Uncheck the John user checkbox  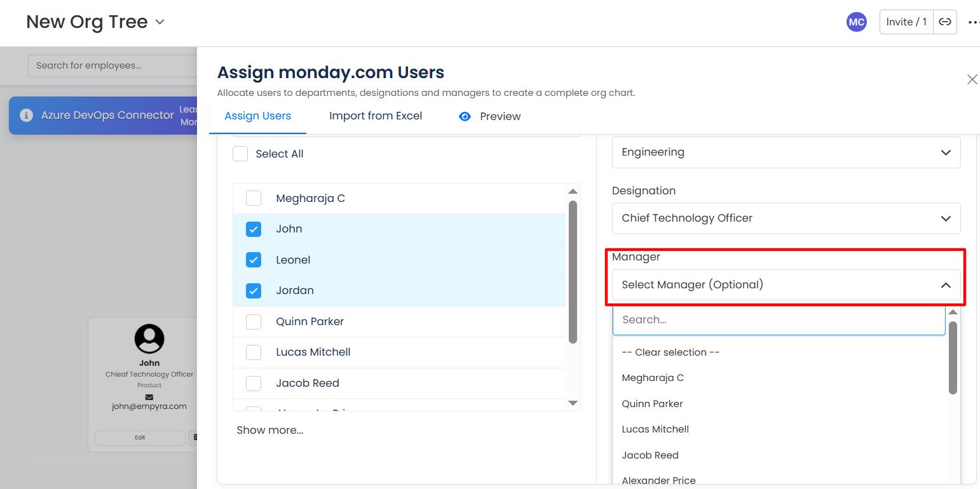click(254, 229)
